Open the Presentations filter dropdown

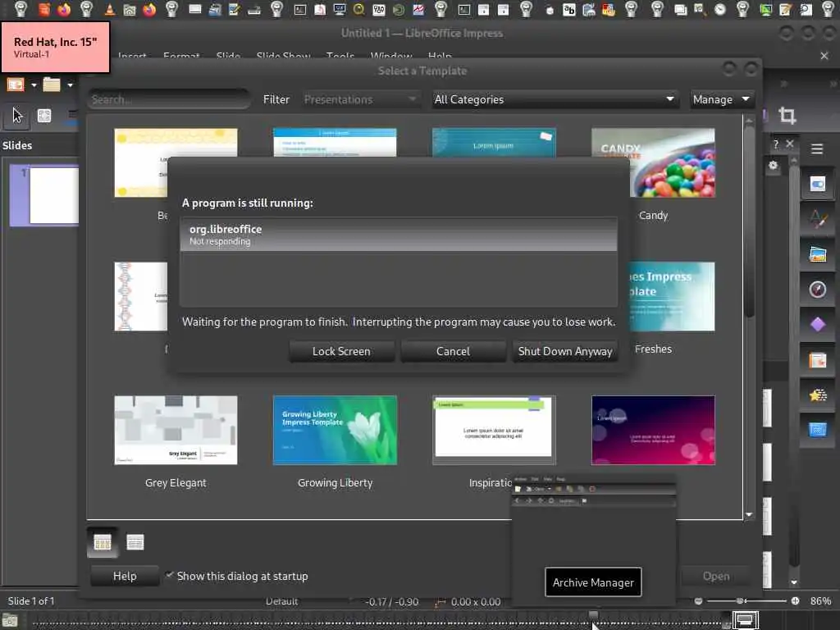click(x=360, y=99)
